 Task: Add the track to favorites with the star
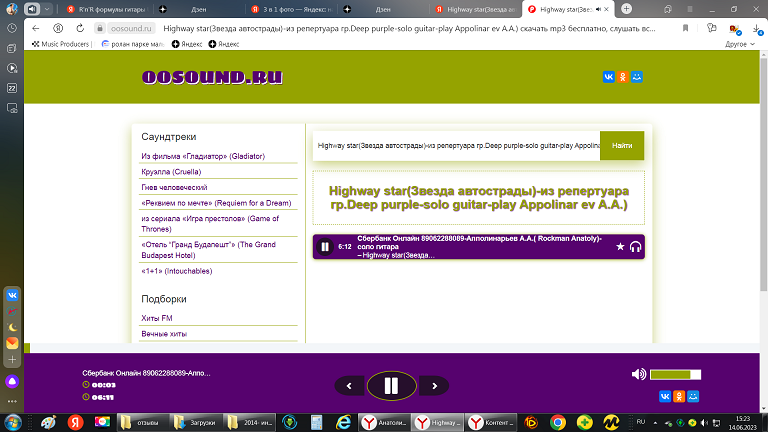coord(620,246)
